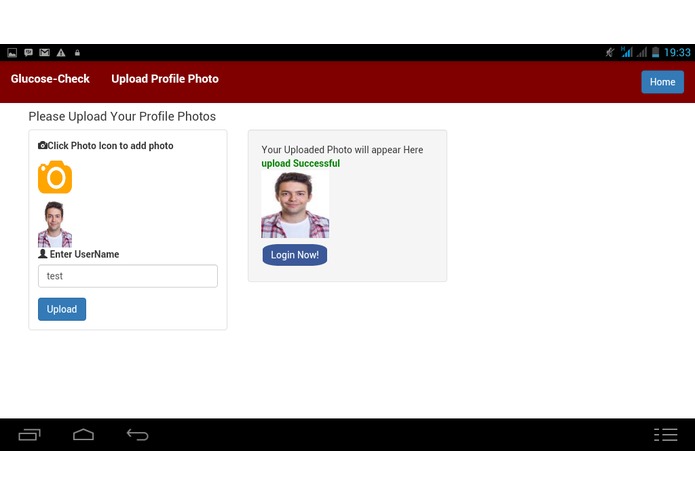
Task: Click the Login Now! button
Action: click(x=295, y=255)
